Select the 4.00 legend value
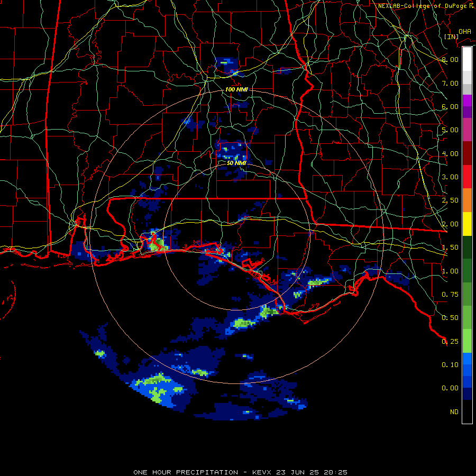The image size is (476, 476). (x=450, y=153)
